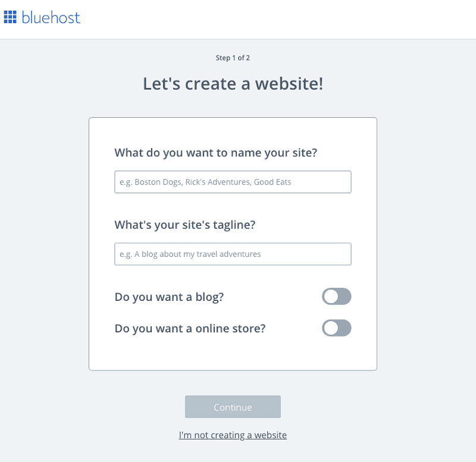Click the "Do you want a blog?" label
Image resolution: width=476 pixels, height=462 pixels.
[x=169, y=297]
